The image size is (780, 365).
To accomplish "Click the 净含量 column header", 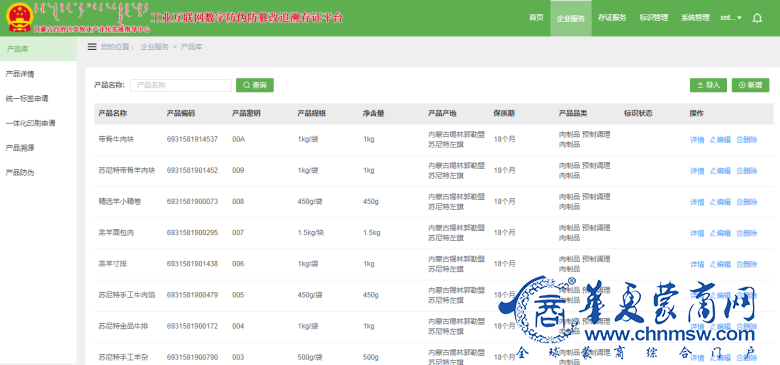I will pyautogui.click(x=373, y=113).
